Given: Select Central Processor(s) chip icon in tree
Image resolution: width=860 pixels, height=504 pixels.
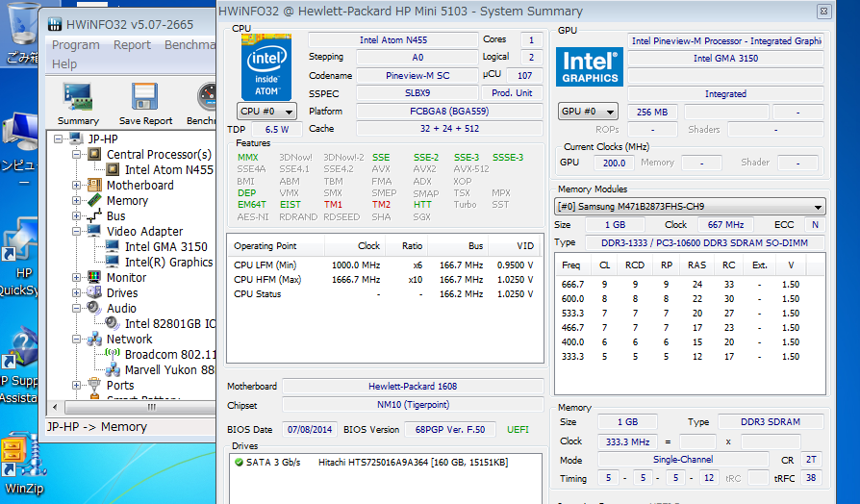Looking at the screenshot, I should (x=94, y=154).
